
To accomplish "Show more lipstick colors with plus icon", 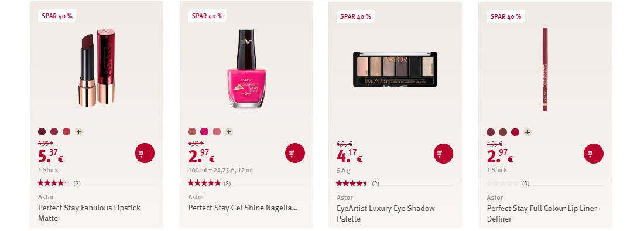I will click(x=79, y=131).
